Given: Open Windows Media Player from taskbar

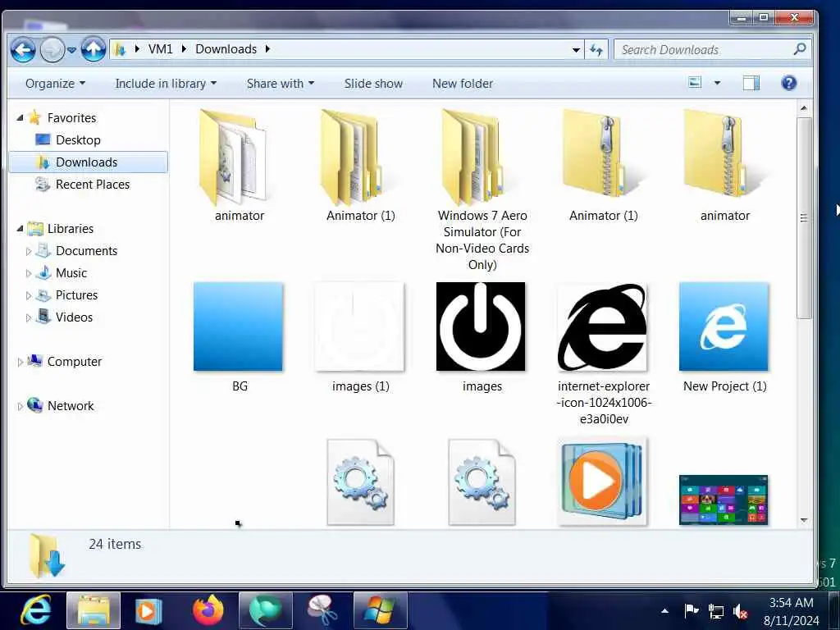Looking at the screenshot, I should (148, 610).
